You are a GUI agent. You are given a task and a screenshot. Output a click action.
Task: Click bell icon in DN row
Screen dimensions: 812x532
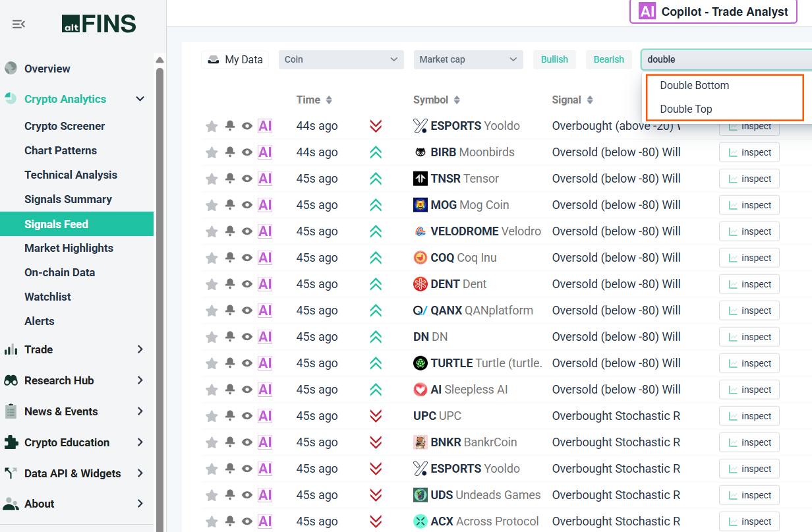click(230, 337)
